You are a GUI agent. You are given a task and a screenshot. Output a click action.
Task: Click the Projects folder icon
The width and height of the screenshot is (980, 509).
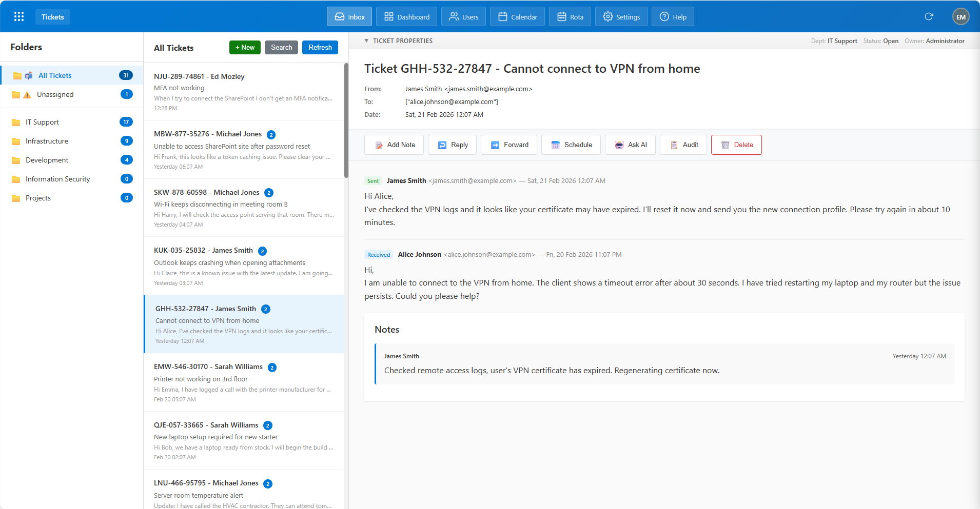pos(16,198)
